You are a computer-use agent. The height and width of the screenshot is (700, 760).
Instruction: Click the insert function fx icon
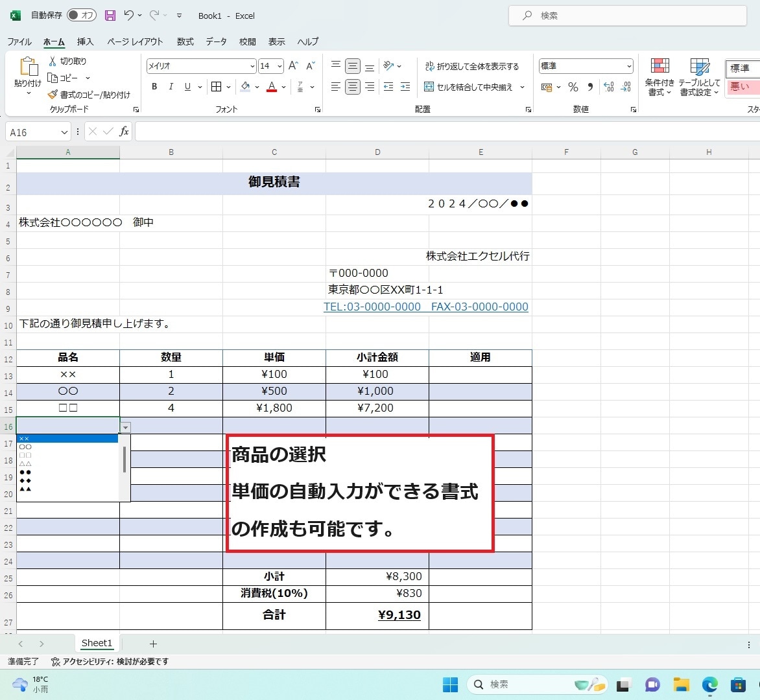[124, 132]
